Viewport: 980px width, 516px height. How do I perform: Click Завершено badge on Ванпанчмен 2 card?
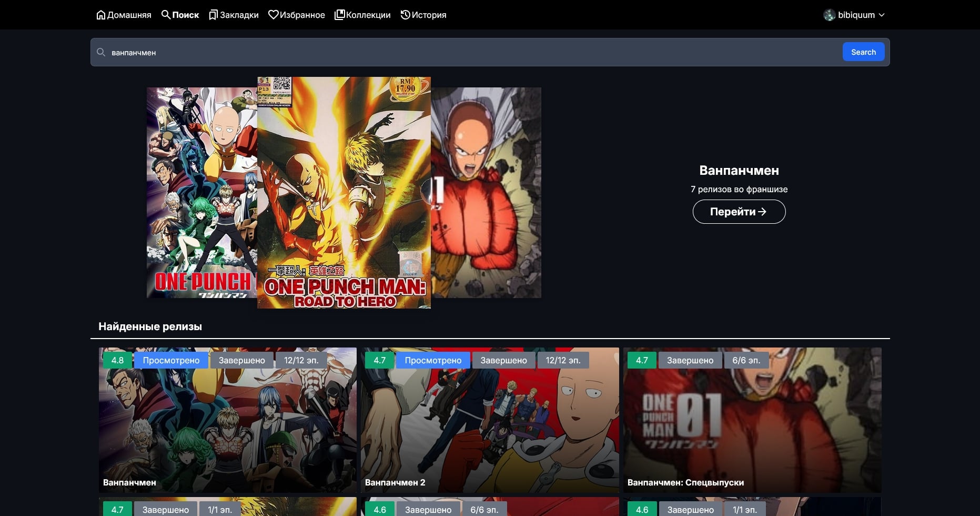(503, 360)
